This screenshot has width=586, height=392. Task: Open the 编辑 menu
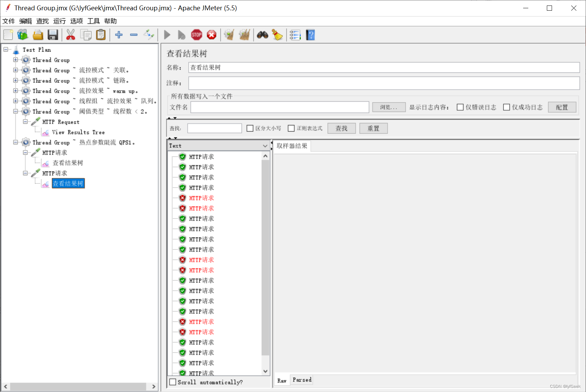pos(25,21)
